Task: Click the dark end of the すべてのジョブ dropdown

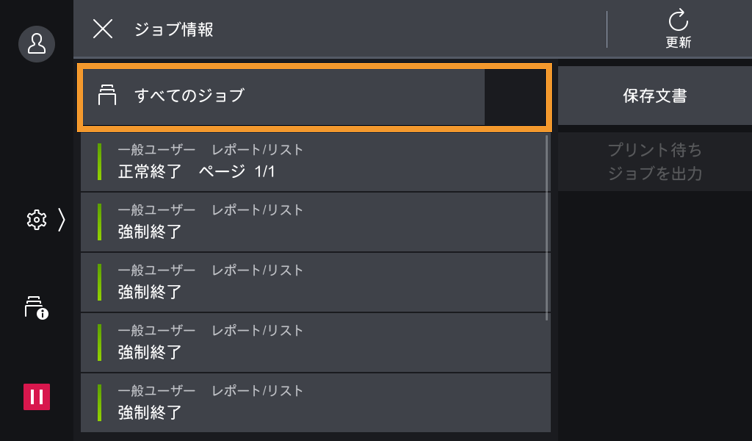Action: [x=515, y=97]
